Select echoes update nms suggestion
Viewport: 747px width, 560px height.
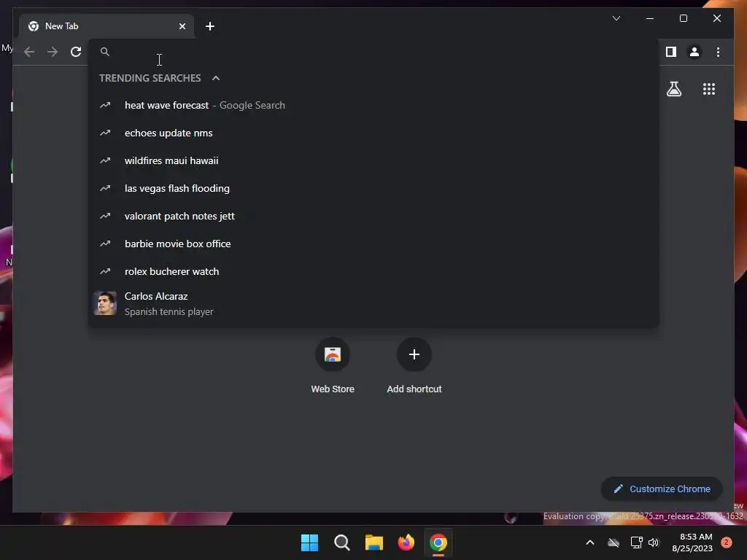click(373, 133)
